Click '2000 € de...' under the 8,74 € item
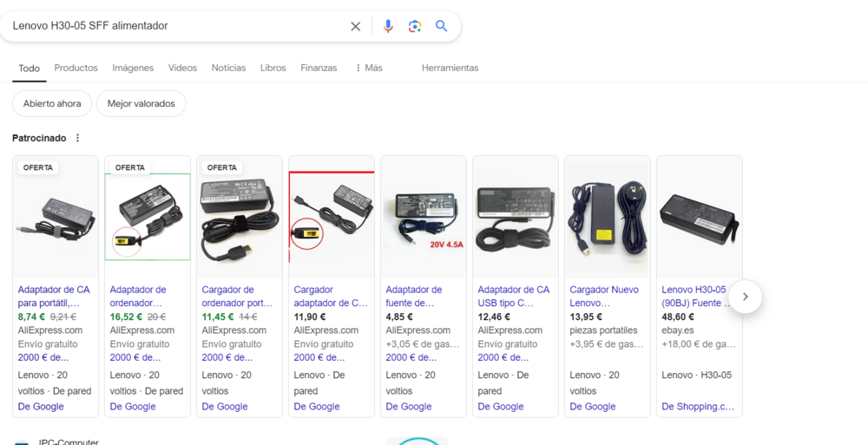Screen dimensions: 868x445 click(43, 357)
